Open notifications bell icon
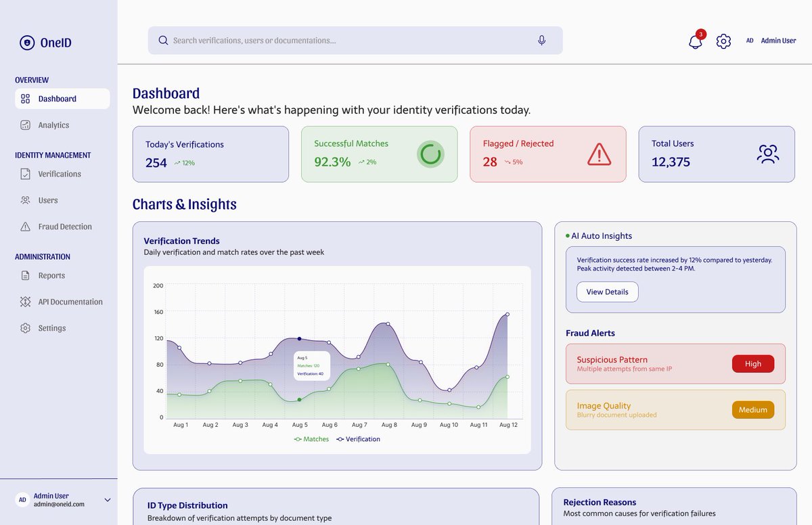This screenshot has width=812, height=525. pos(695,41)
